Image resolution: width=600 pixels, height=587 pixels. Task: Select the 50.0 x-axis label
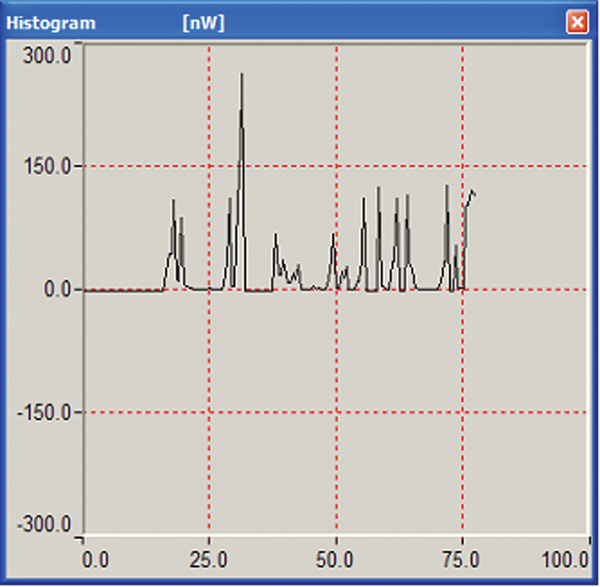click(337, 556)
